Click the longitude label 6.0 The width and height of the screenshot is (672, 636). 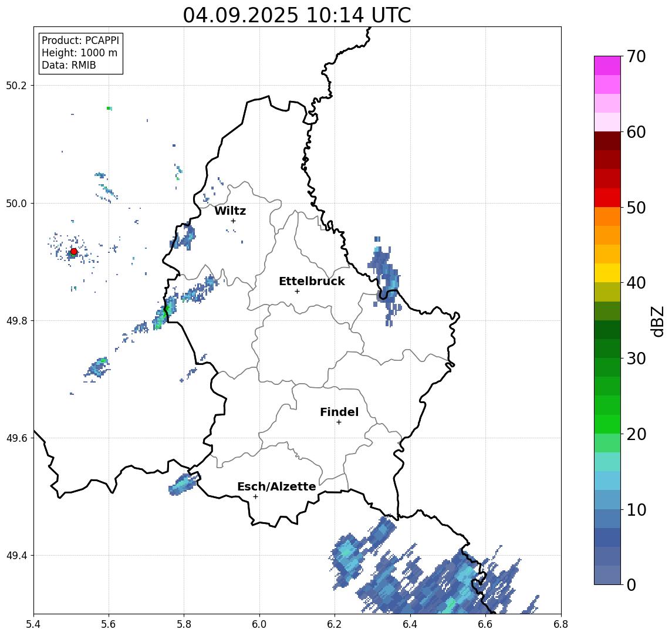259,624
